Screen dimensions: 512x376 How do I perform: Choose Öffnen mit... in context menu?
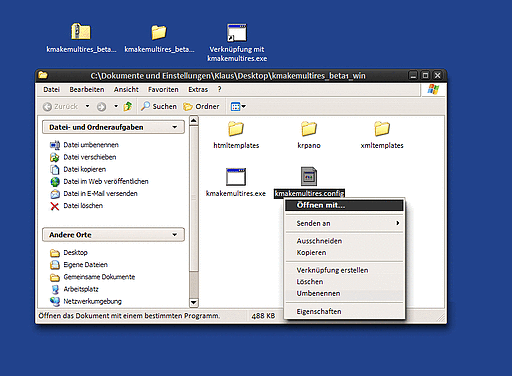pyautogui.click(x=344, y=205)
